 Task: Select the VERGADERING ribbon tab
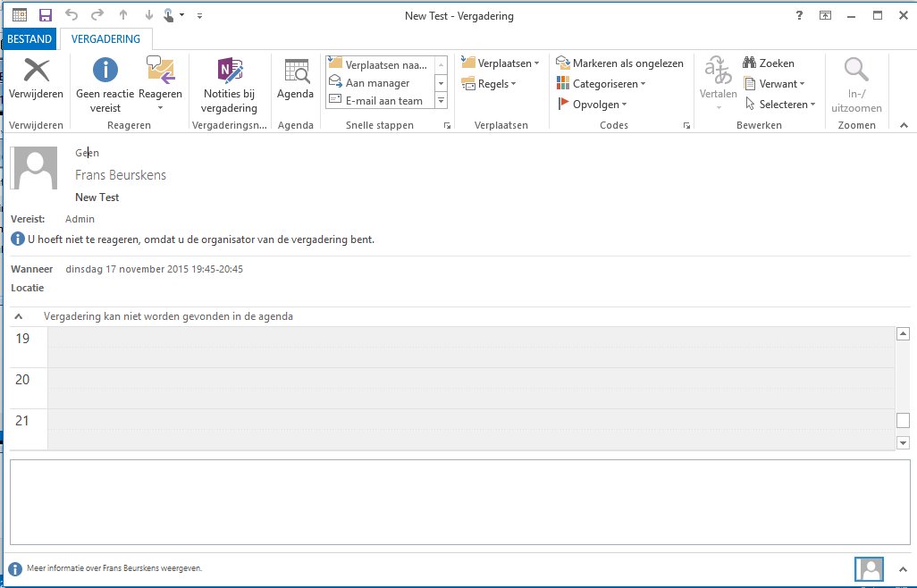point(105,39)
